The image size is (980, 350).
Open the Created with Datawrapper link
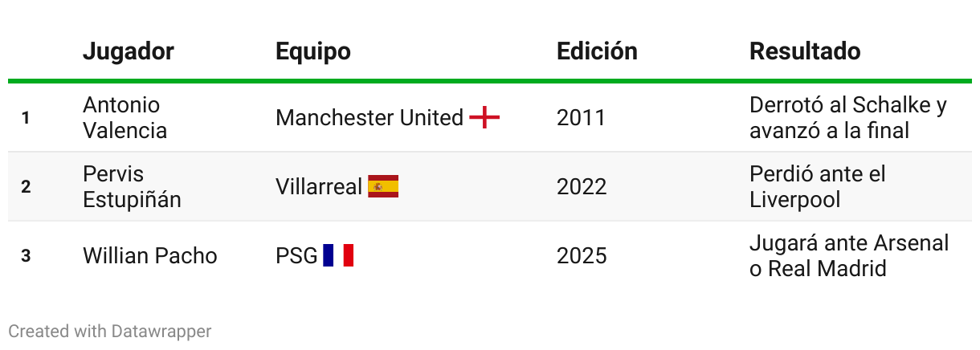click(110, 331)
